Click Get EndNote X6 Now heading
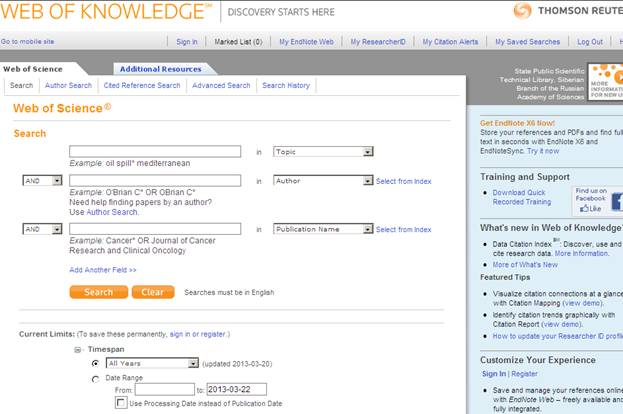 (x=517, y=123)
